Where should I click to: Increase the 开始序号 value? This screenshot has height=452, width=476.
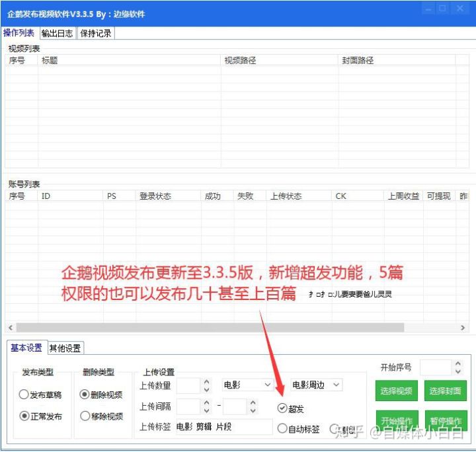click(x=458, y=363)
